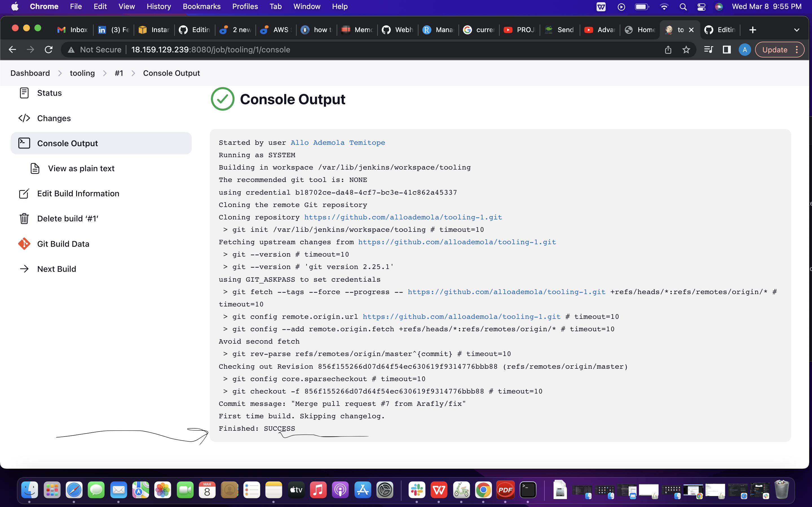
Task: Open the Bookmarks menu
Action: pos(202,6)
